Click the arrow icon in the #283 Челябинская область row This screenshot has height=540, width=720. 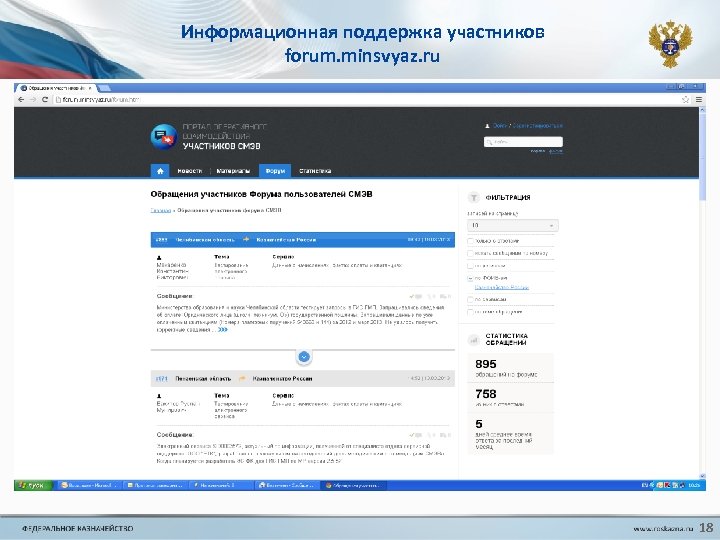(246, 239)
